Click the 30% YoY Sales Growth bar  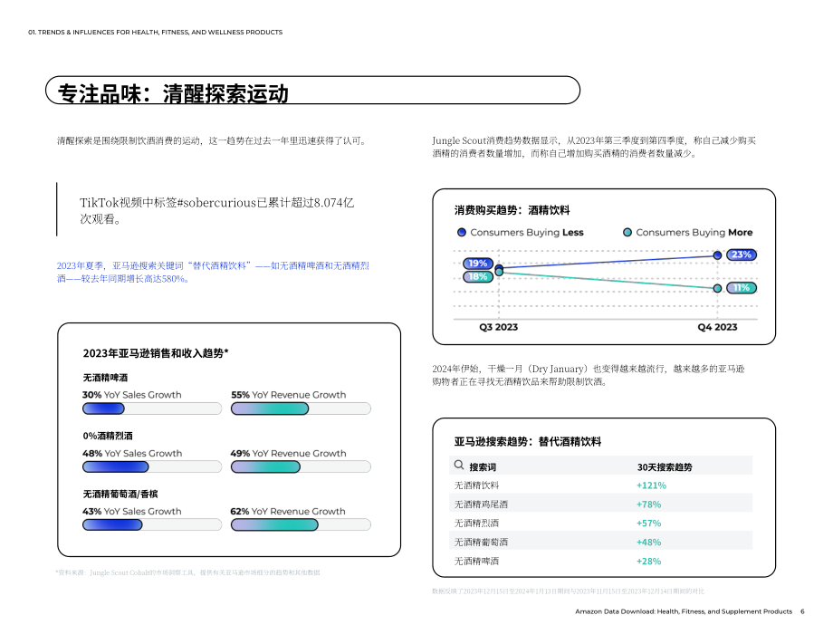click(x=152, y=409)
